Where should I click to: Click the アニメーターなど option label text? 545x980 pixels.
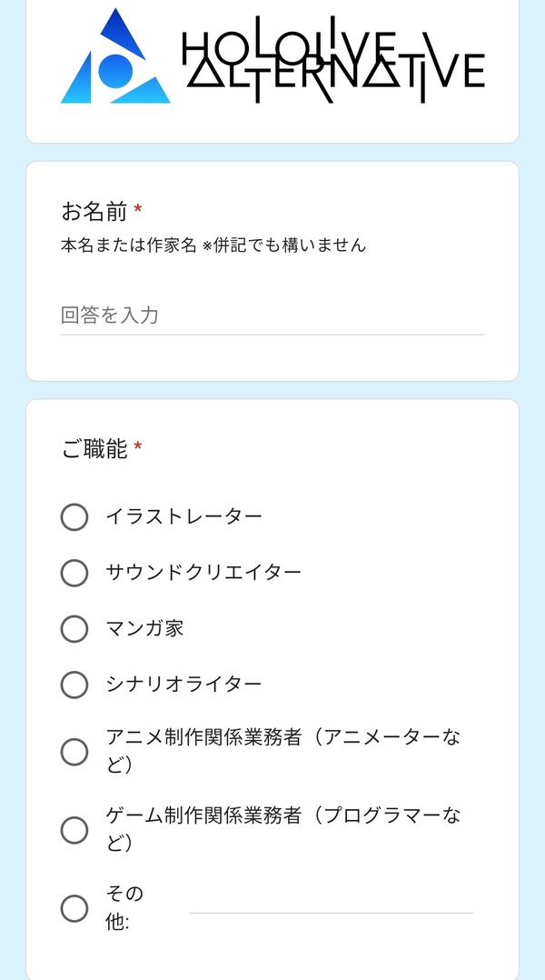tap(282, 751)
